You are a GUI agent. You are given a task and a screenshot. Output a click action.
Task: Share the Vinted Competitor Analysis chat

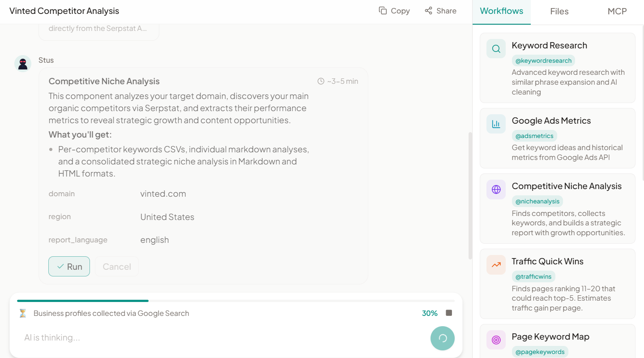(441, 11)
